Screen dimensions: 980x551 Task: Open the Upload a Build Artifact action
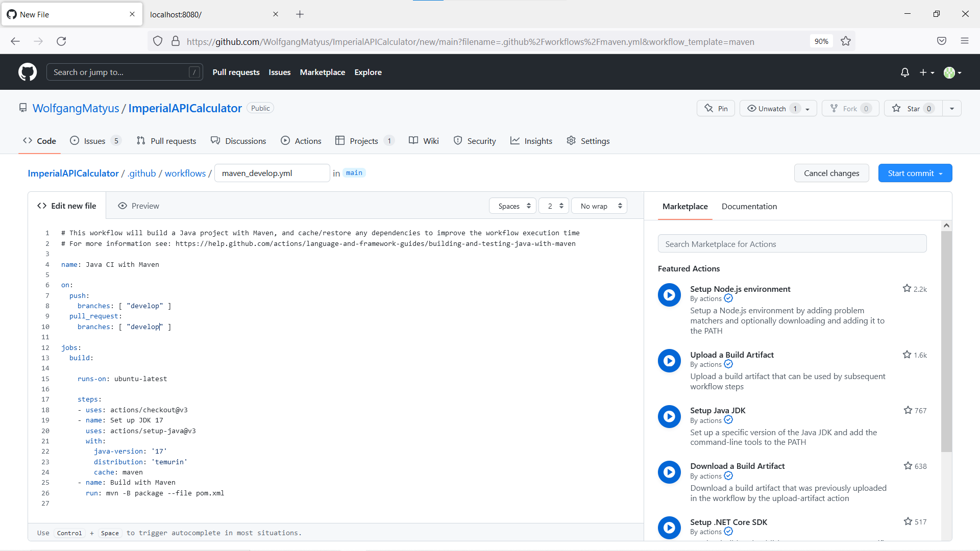732,355
